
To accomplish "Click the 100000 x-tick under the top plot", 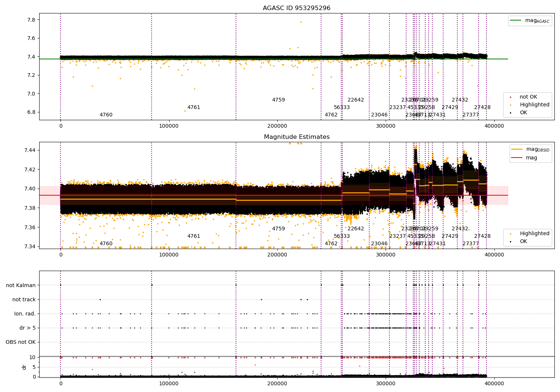I will (169, 126).
